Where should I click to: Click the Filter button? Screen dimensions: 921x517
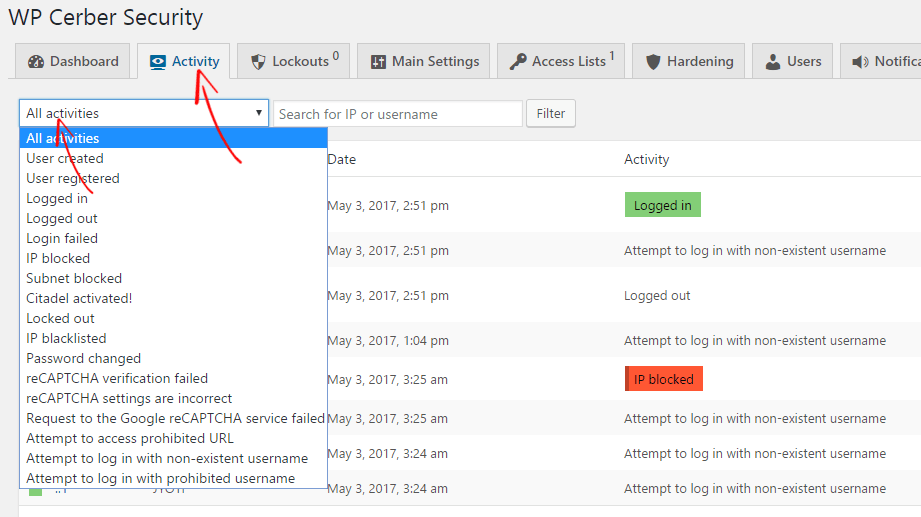tap(550, 113)
